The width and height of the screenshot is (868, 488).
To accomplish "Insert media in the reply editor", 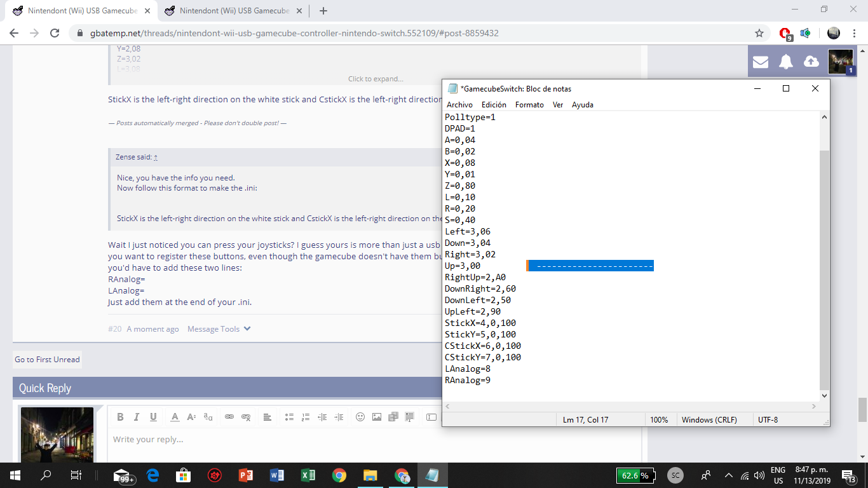I will 393,417.
